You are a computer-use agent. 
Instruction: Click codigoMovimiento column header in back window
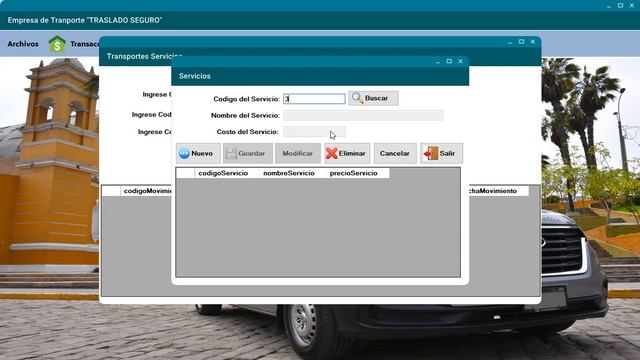(x=146, y=191)
